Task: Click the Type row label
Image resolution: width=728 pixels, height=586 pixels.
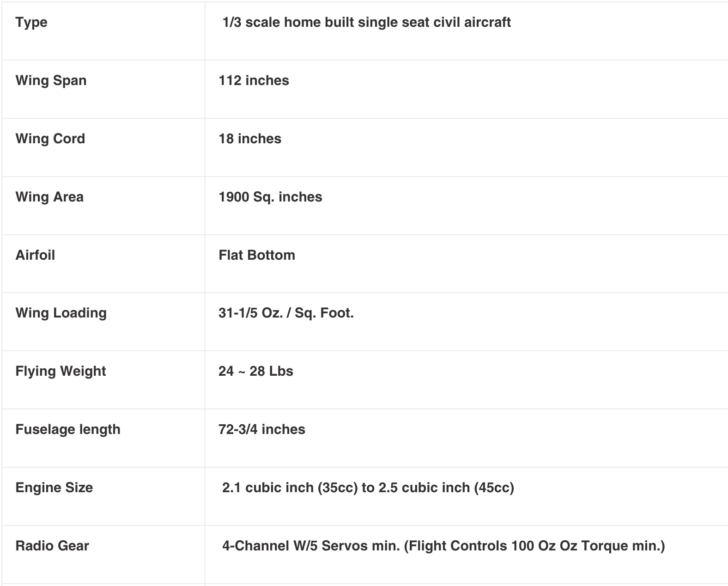Action: tap(31, 22)
